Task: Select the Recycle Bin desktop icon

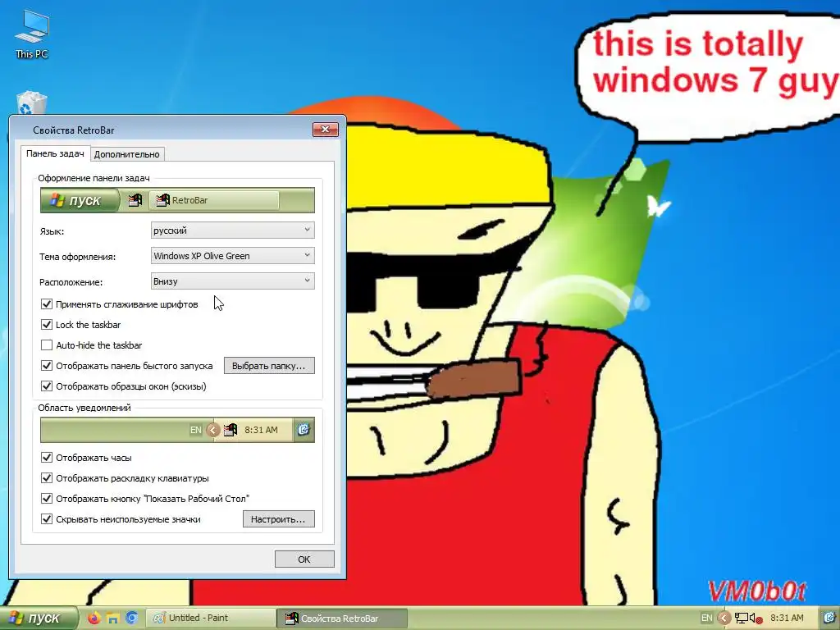Action: click(x=32, y=103)
